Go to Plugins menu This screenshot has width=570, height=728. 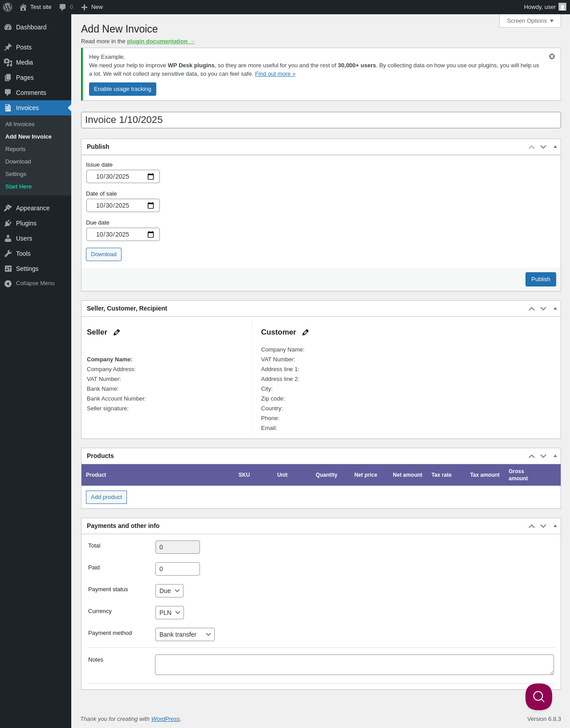coord(26,223)
